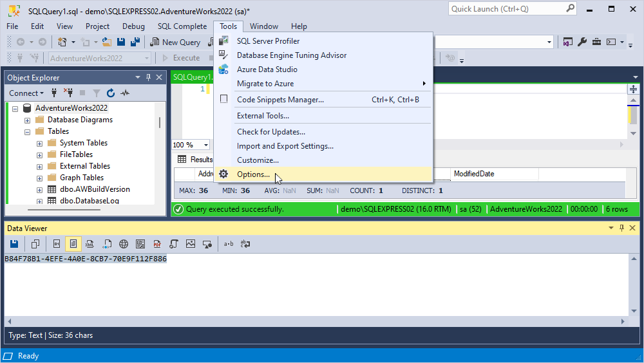Search using Quick Launch magnifier icon
This screenshot has height=363, width=644.
point(571,8)
